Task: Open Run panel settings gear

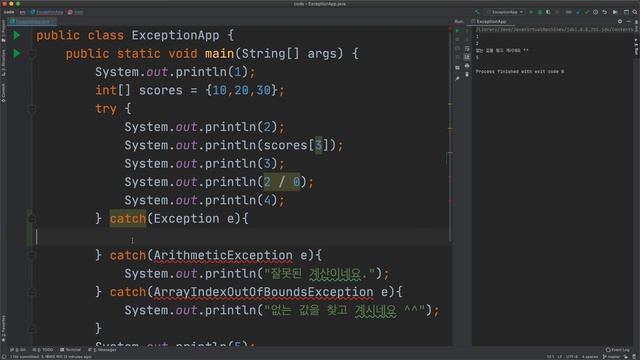Action: [620, 21]
